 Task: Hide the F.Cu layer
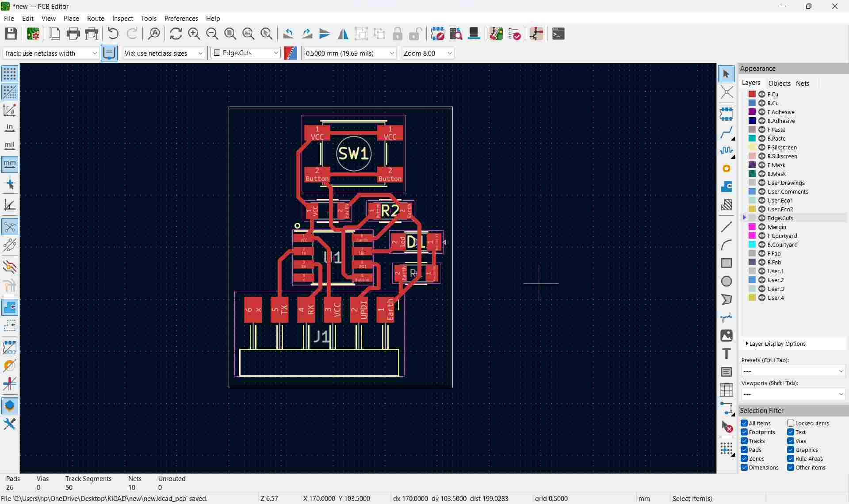pyautogui.click(x=762, y=94)
